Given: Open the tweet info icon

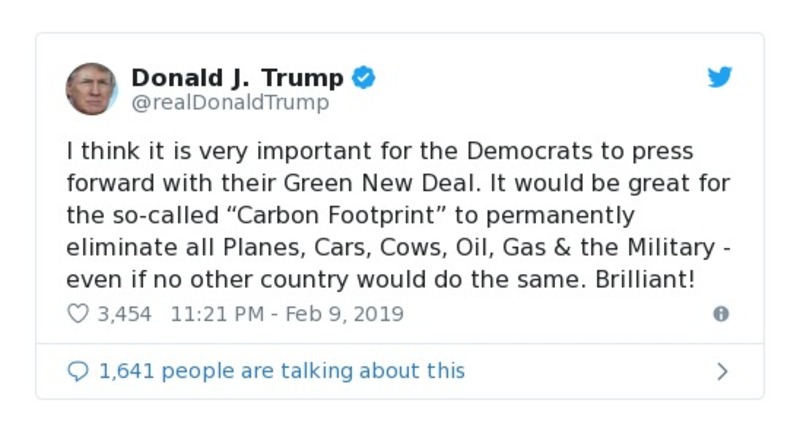Looking at the screenshot, I should pyautogui.click(x=720, y=314).
